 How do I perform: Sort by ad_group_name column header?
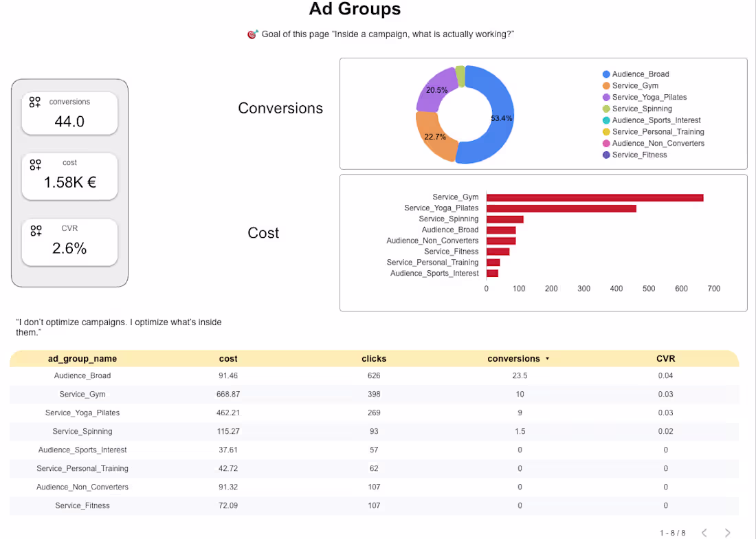point(82,359)
